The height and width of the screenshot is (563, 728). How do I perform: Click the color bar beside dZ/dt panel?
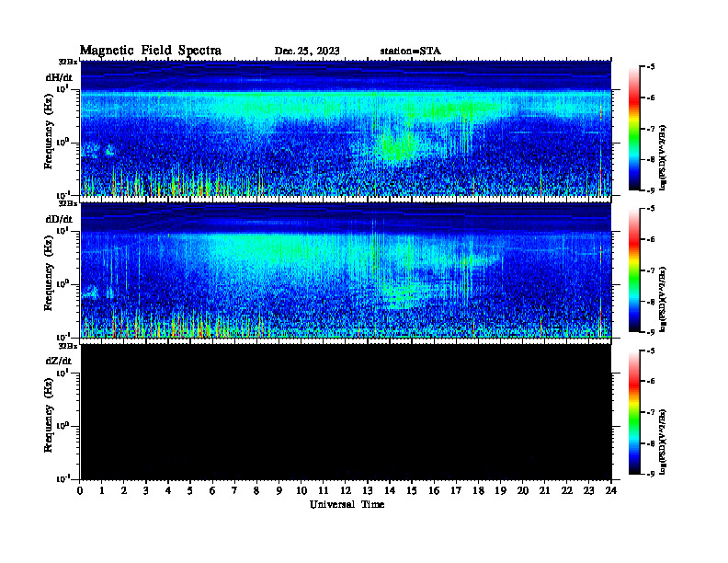click(x=634, y=412)
